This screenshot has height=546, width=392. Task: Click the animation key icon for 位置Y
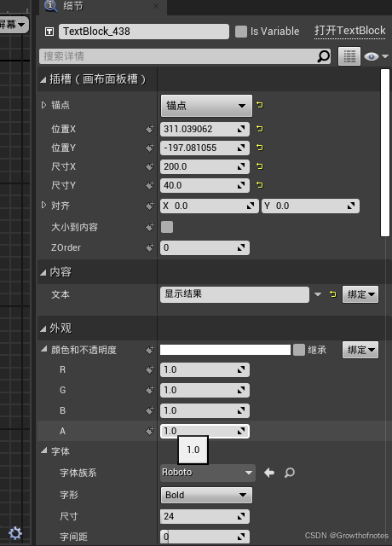pyautogui.click(x=150, y=148)
